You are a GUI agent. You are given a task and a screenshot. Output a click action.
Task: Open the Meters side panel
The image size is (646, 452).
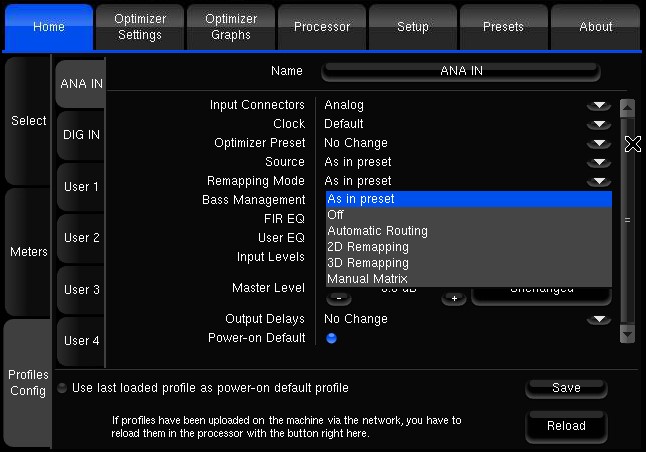[29, 252]
